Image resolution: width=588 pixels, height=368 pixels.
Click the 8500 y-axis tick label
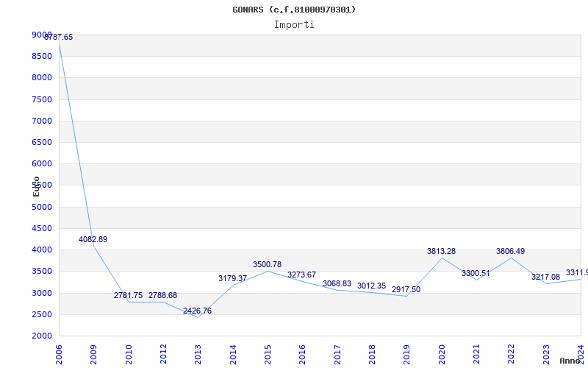click(x=42, y=57)
